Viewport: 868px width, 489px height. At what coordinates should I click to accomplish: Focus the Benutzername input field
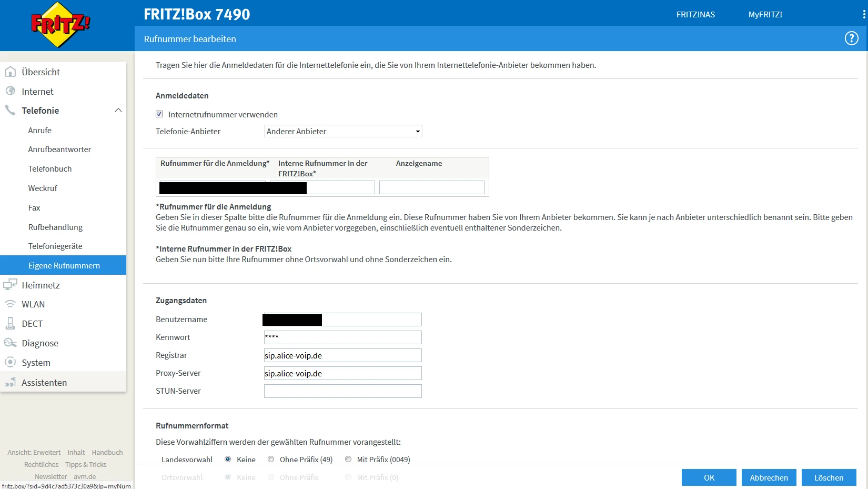343,320
